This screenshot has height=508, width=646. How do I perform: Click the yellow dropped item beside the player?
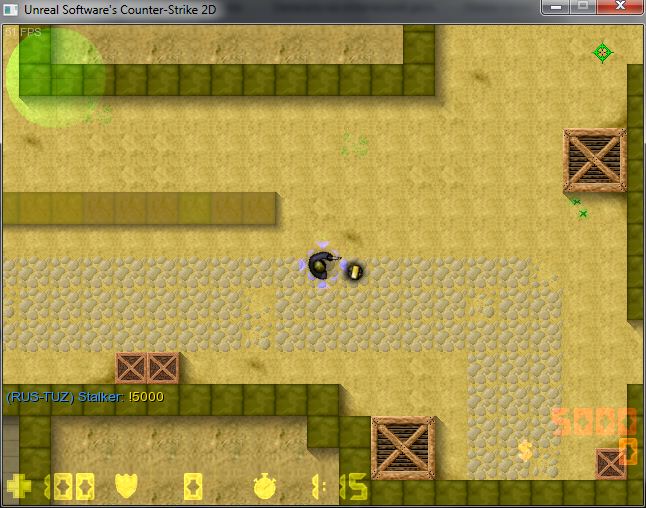click(x=354, y=271)
